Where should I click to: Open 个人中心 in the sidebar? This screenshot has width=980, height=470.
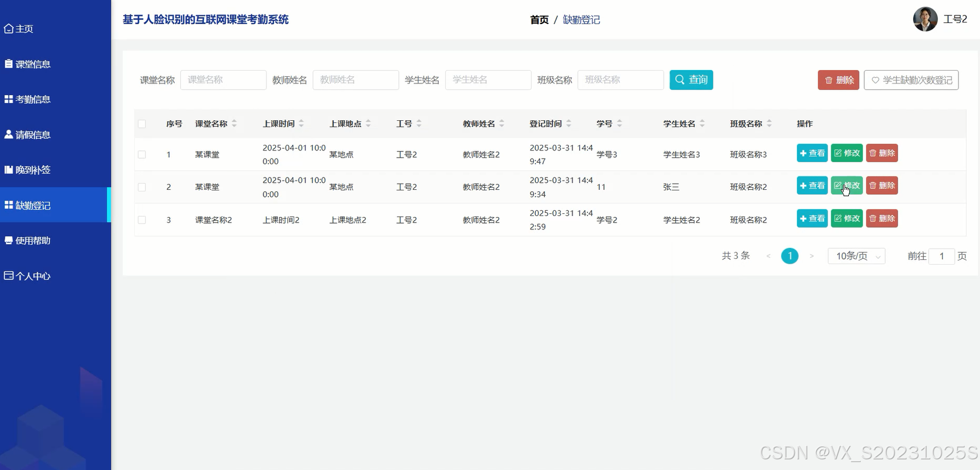[x=27, y=276]
